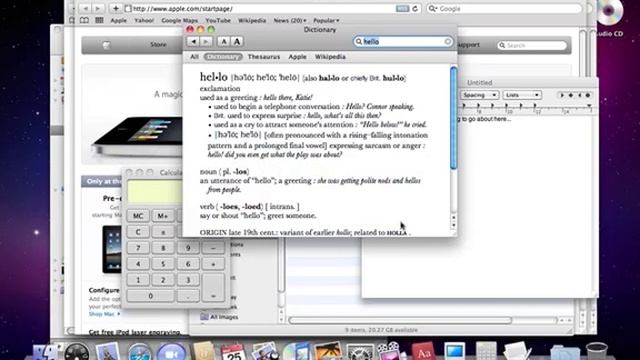Screen dimensions: 640x360
Task: Expand the Popular bookmarks folder
Action: pos(326,20)
